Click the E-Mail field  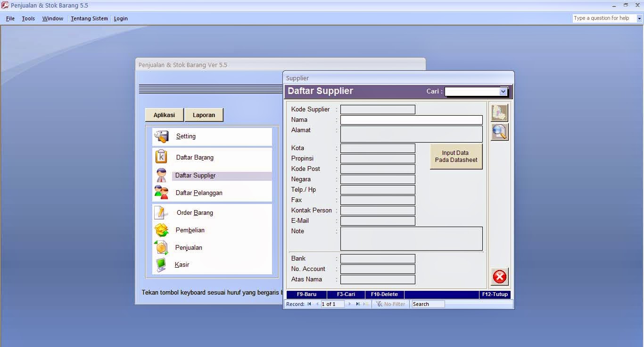click(x=378, y=221)
